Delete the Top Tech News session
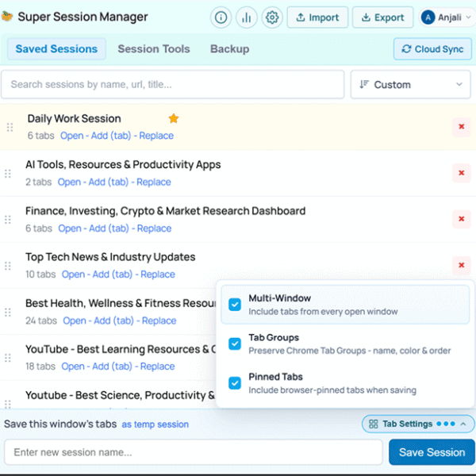Screen dimensions: 476x476 (461, 265)
